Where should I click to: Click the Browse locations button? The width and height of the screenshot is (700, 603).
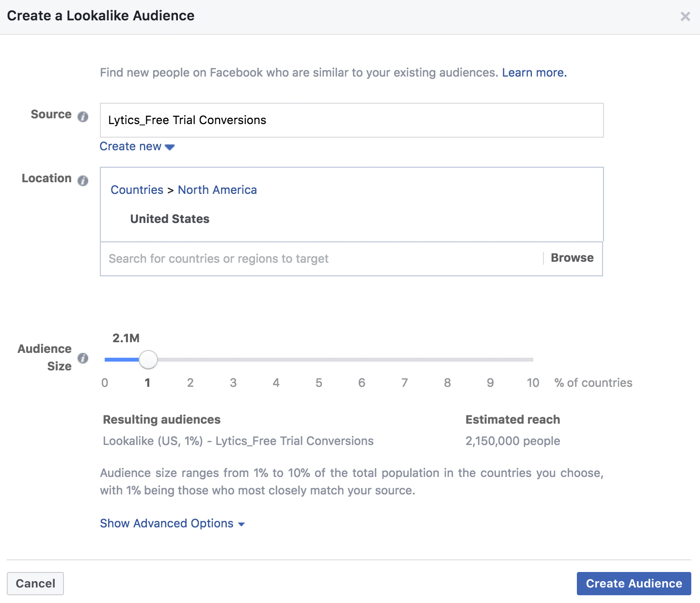pos(572,258)
